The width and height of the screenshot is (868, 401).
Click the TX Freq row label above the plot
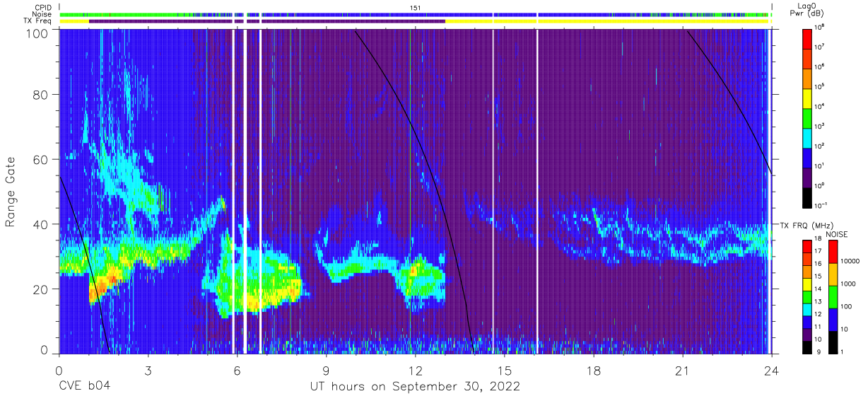point(36,21)
